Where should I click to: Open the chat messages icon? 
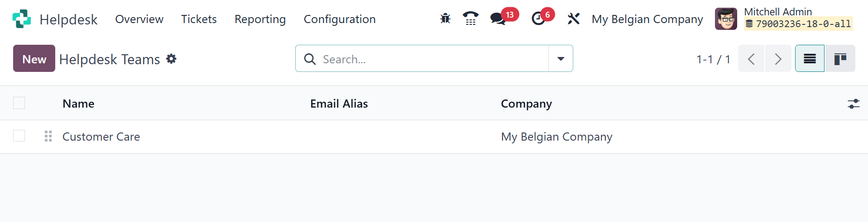(498, 19)
